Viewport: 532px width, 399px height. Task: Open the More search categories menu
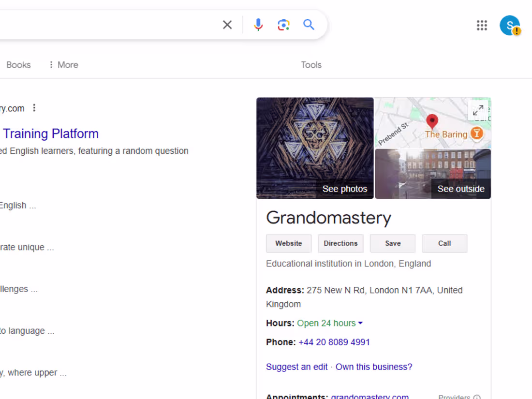coord(63,64)
